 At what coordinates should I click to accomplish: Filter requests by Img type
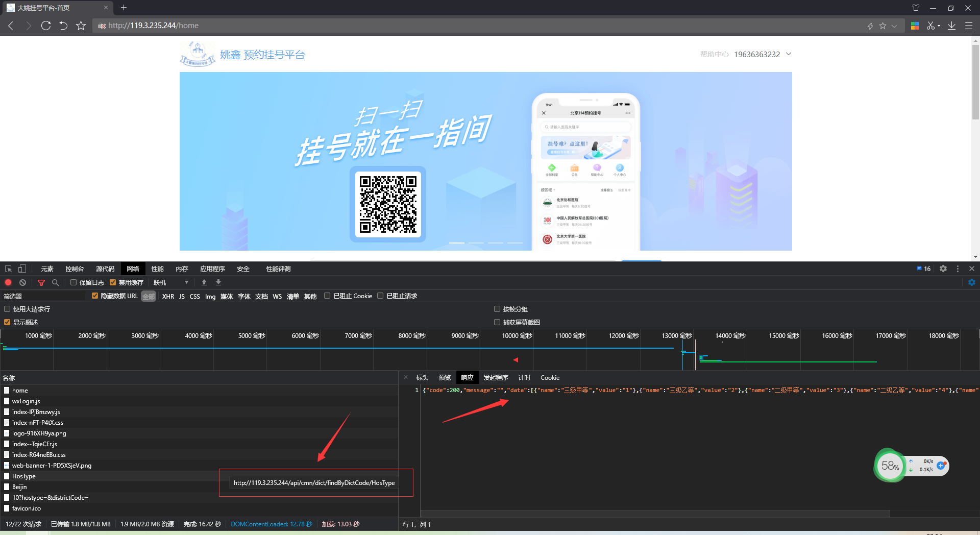210,296
